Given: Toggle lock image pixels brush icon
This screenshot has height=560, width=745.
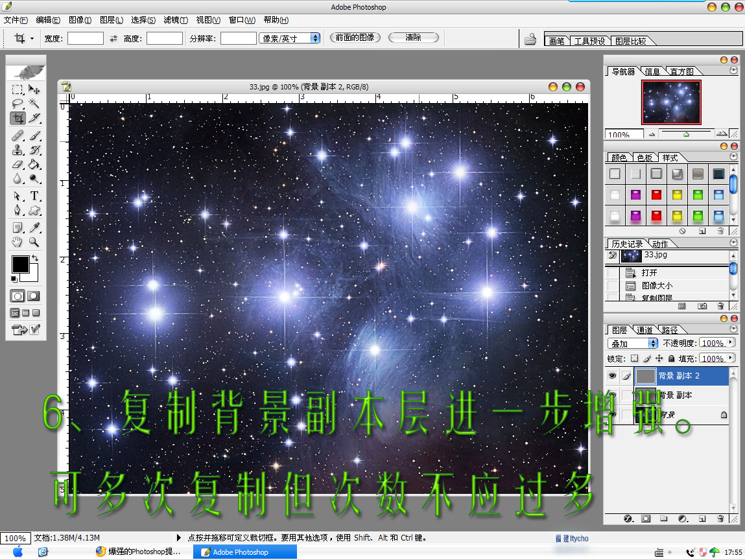Looking at the screenshot, I should [647, 358].
